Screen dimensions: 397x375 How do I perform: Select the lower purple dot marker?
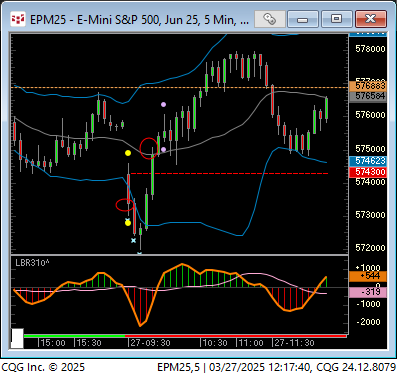coord(163,149)
